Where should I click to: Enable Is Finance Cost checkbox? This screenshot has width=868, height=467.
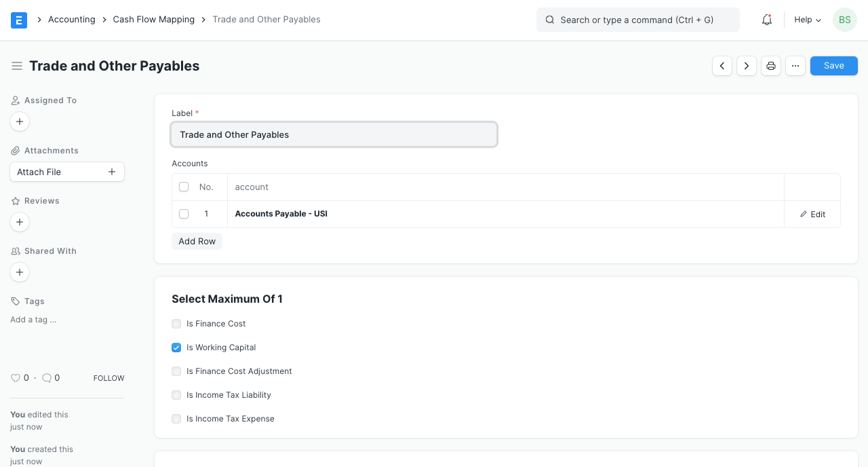coord(176,324)
